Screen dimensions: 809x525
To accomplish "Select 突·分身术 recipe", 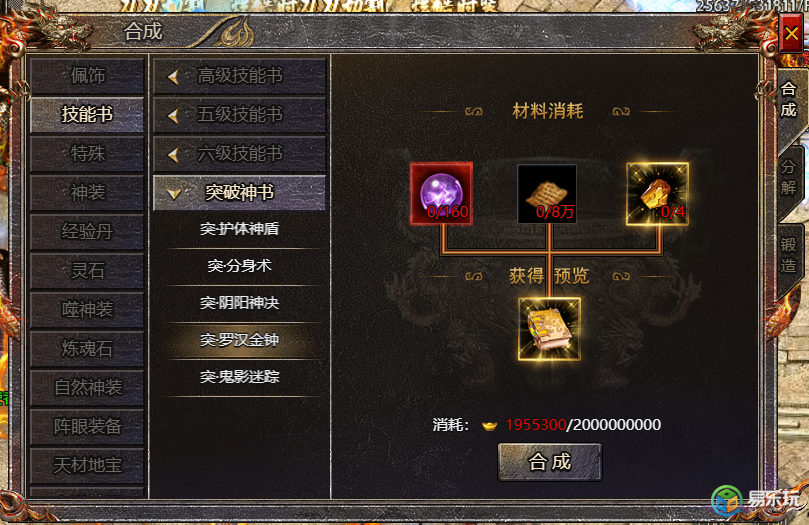I will click(x=239, y=266).
